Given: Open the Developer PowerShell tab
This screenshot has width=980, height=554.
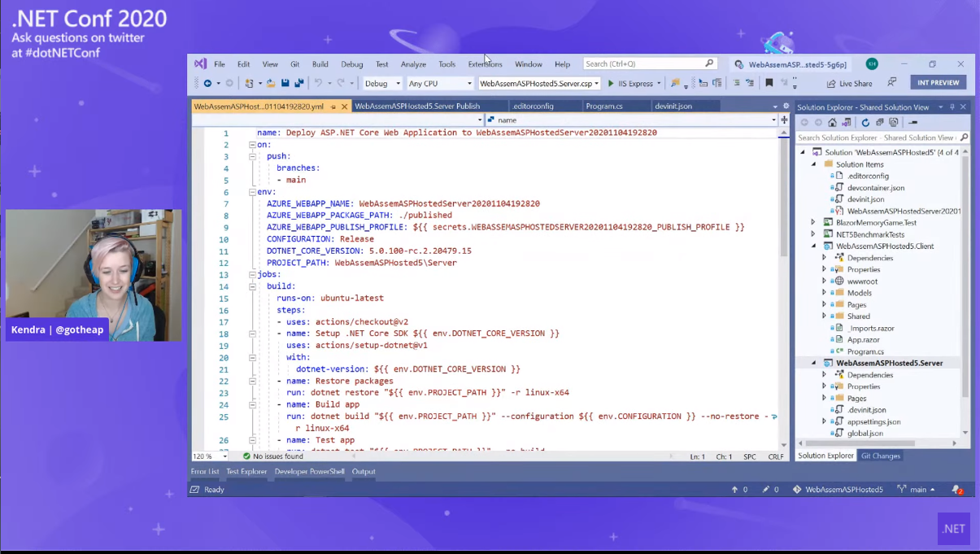Looking at the screenshot, I should [309, 472].
